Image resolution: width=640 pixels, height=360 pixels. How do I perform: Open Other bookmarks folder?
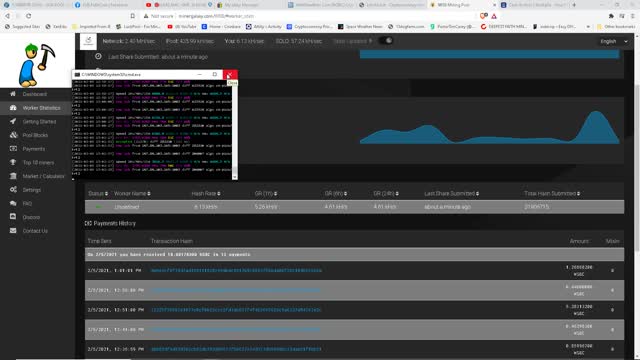coord(617,27)
